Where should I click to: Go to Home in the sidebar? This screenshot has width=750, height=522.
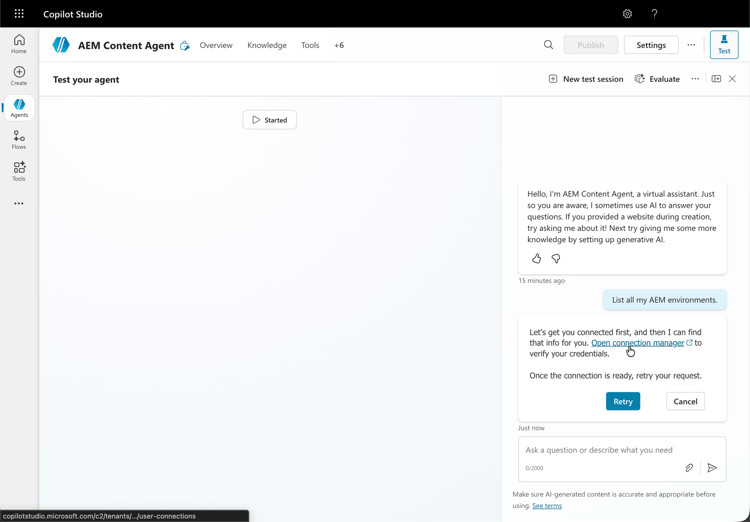coord(19,44)
